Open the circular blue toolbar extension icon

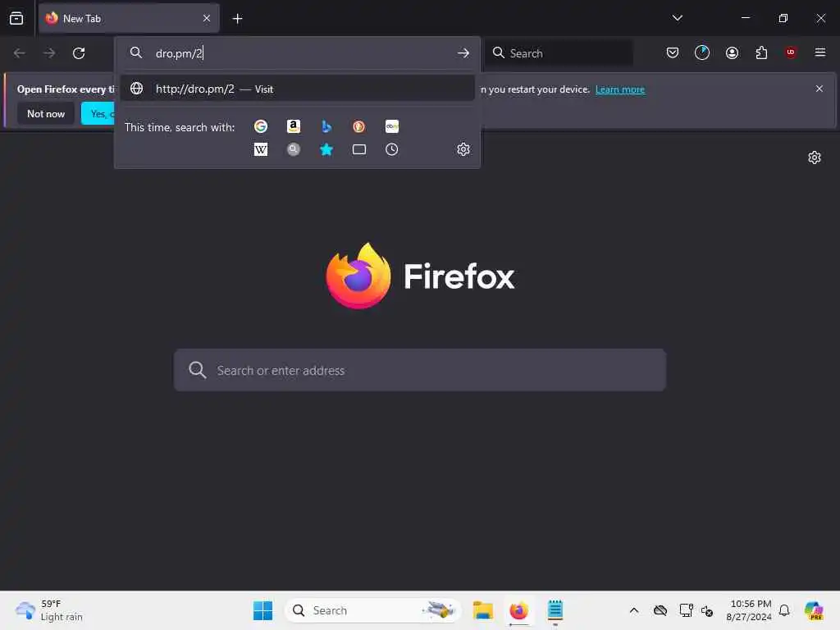(x=702, y=52)
